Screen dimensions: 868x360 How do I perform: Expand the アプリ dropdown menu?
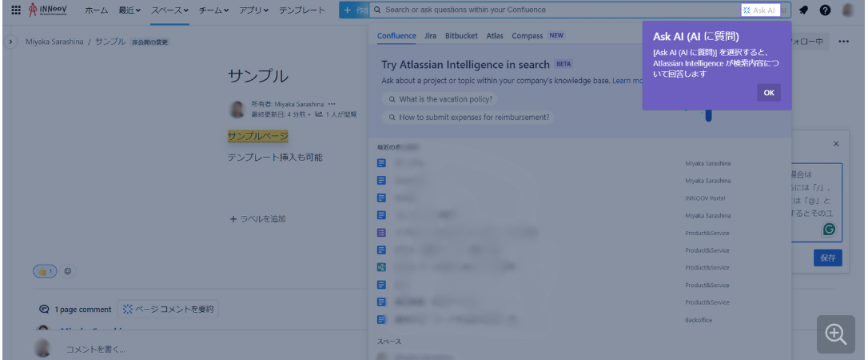pos(254,10)
